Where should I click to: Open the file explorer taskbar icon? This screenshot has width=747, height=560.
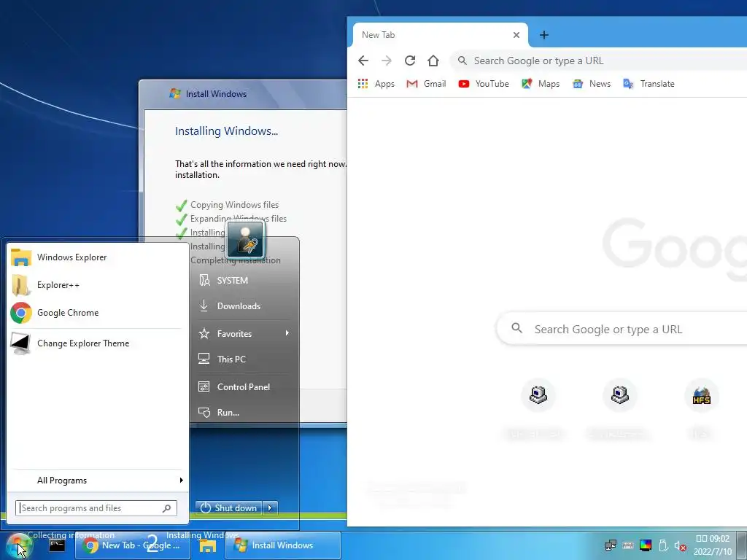pyautogui.click(x=208, y=545)
